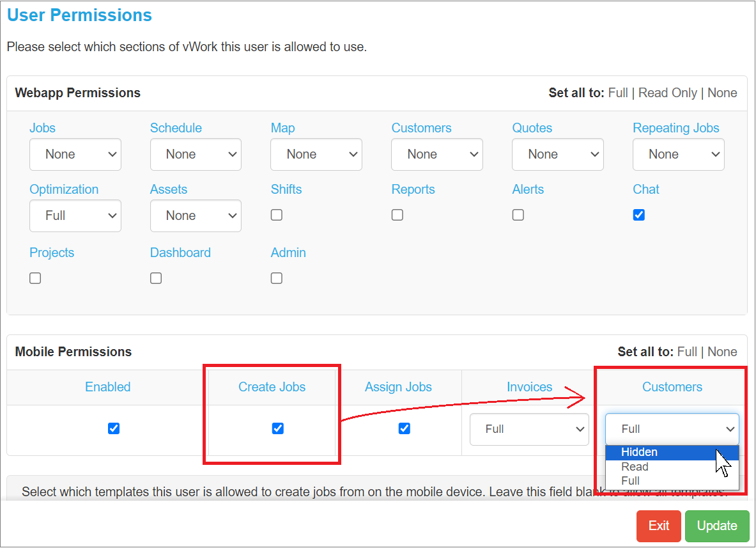This screenshot has height=548, width=756.
Task: Enable the Projects checkbox
Action: [35, 278]
